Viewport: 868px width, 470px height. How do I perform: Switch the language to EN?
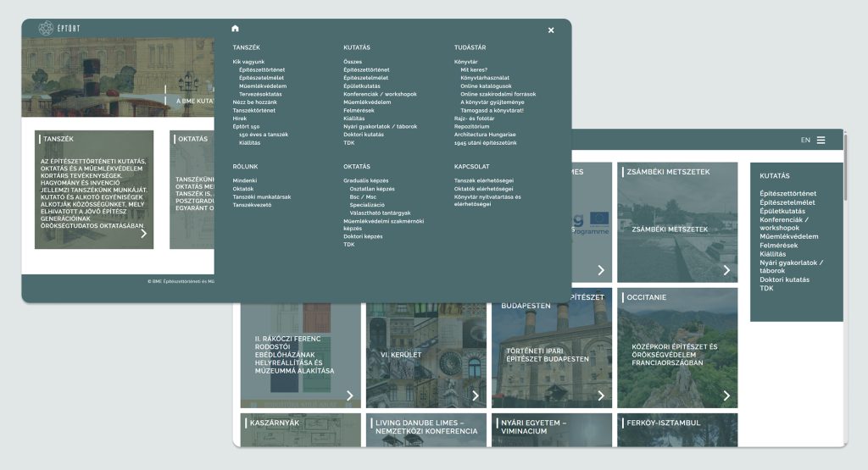[805, 141]
